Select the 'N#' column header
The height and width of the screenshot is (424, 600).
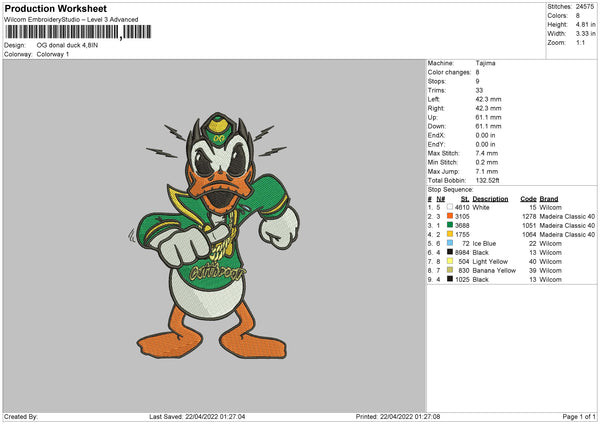pyautogui.click(x=441, y=199)
